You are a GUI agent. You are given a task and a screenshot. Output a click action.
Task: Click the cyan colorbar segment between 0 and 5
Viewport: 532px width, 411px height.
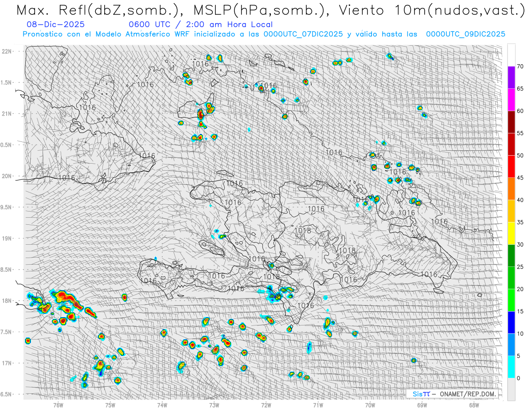[x=511, y=367]
